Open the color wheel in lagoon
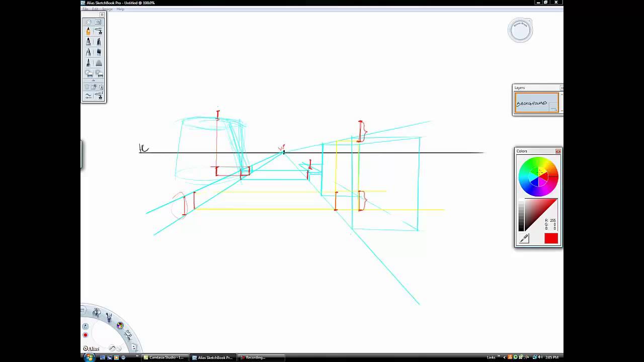The image size is (644, 362). coord(120,325)
